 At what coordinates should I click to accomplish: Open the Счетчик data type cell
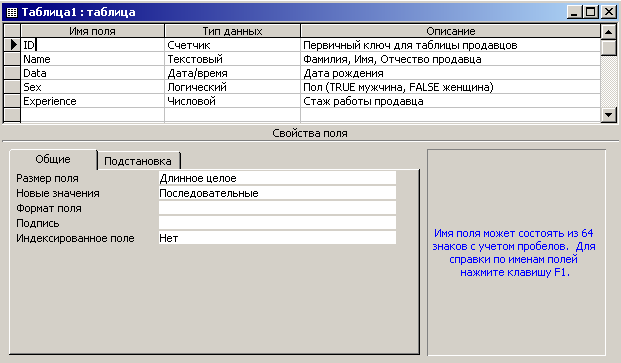[x=232, y=45]
